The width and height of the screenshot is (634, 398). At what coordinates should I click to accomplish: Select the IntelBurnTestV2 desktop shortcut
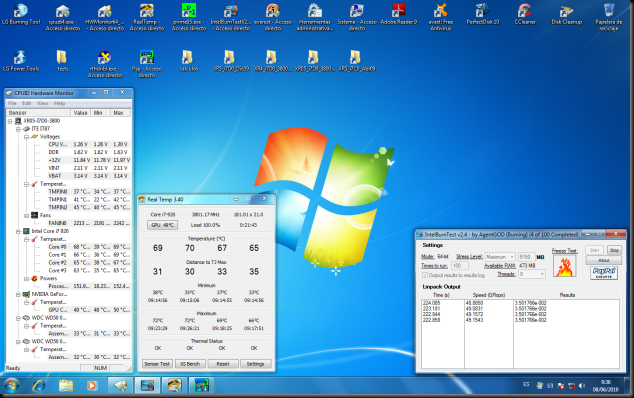click(231, 18)
